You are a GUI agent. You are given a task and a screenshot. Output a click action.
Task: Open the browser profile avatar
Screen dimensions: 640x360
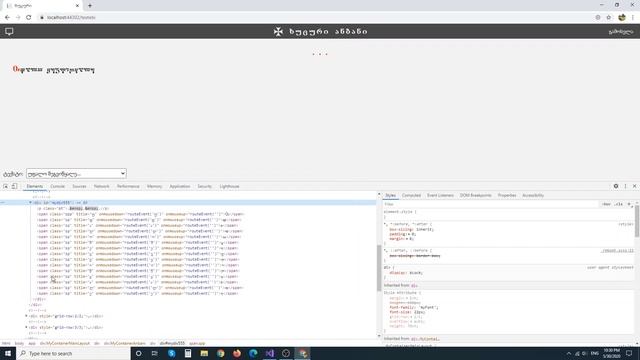[x=622, y=18]
